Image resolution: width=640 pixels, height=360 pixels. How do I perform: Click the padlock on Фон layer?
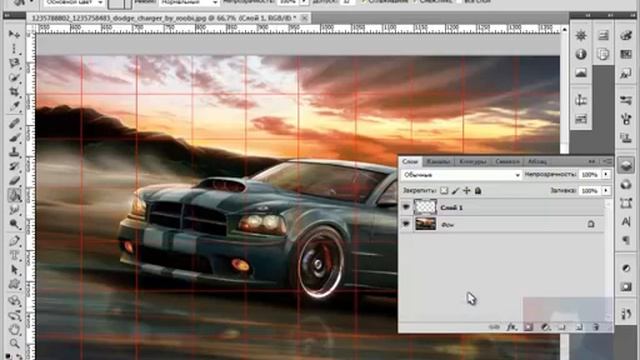click(591, 224)
